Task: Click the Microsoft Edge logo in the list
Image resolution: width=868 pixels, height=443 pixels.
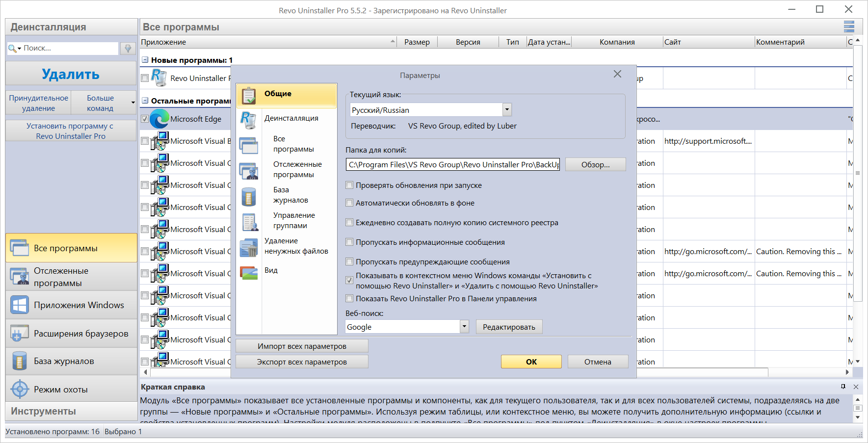Action: coord(159,119)
